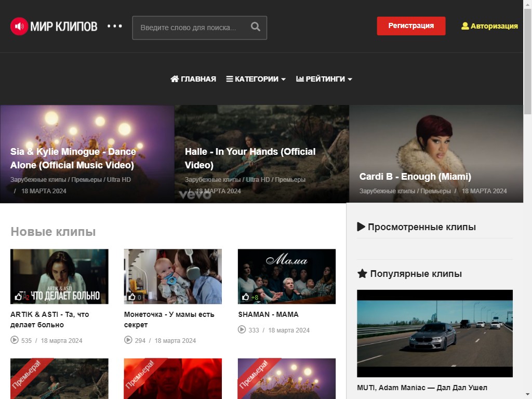
Task: Open Halle - In Your Hands banner title
Action: click(250, 158)
